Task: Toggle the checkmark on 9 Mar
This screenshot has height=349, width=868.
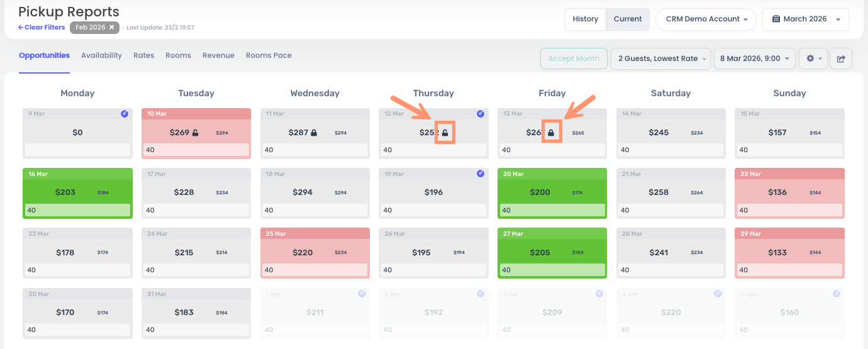Action: tap(125, 114)
